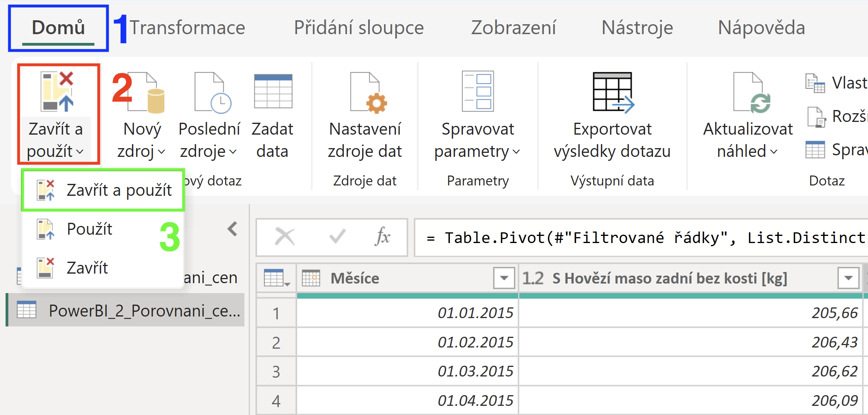
Task: Click the Nový zdroj icon
Action: click(x=146, y=92)
